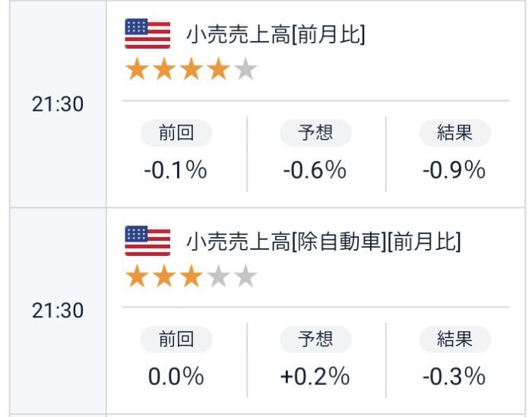The width and height of the screenshot is (532, 417).
Task: Click the 結果 label in second indicator
Action: click(x=455, y=340)
